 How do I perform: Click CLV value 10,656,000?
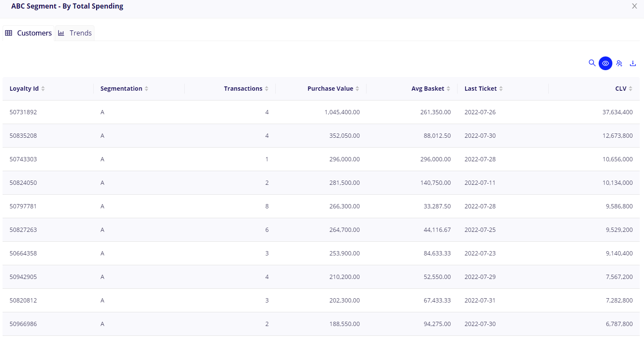617,159
